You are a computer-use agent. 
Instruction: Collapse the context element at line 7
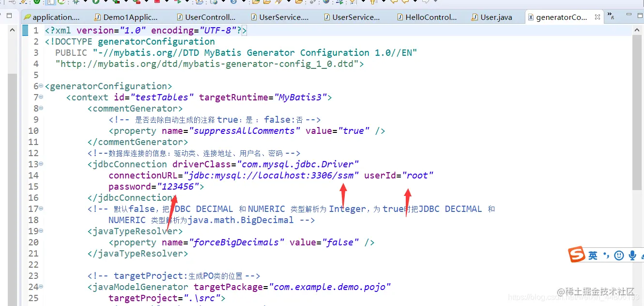point(41,97)
